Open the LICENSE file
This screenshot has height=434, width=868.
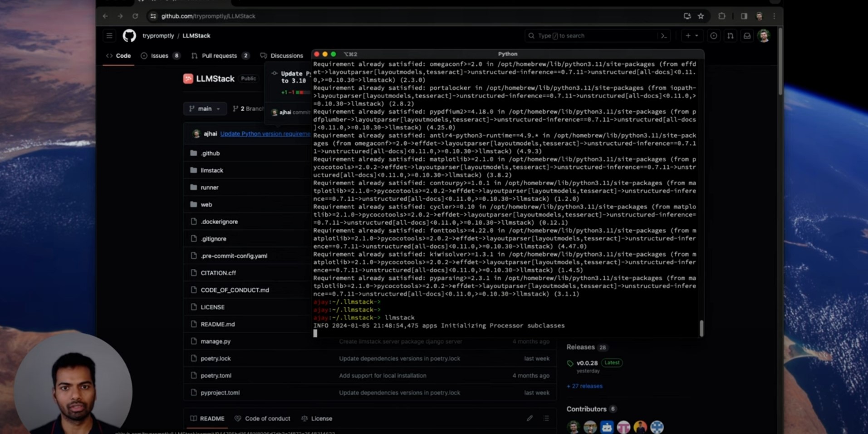coord(212,307)
